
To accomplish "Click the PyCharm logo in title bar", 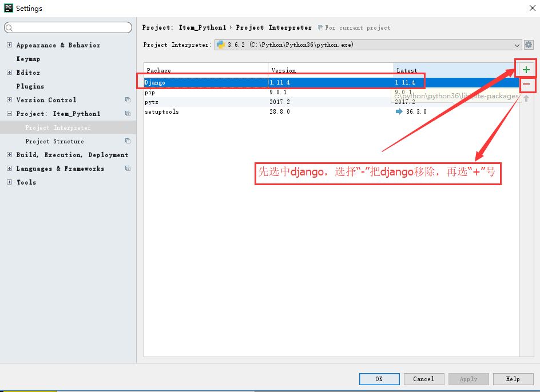I will [x=8, y=8].
